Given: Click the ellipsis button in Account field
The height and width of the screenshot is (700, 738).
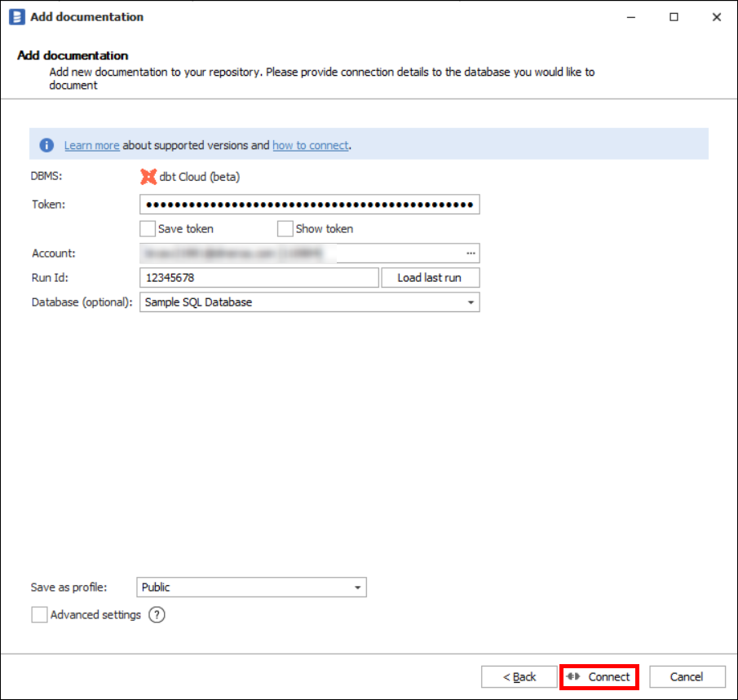Looking at the screenshot, I should point(471,253).
